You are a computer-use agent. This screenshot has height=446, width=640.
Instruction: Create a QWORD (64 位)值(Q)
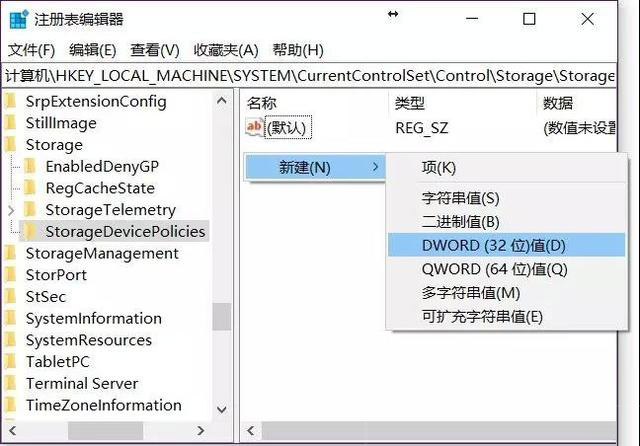506,269
